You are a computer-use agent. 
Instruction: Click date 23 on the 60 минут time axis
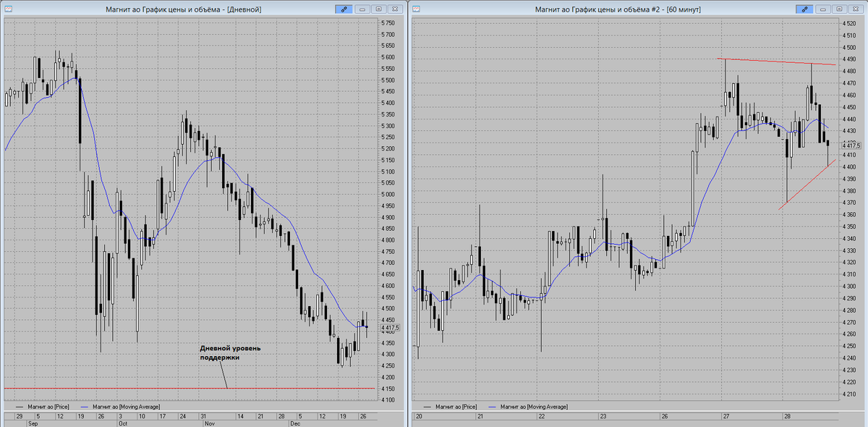pyautogui.click(x=604, y=417)
